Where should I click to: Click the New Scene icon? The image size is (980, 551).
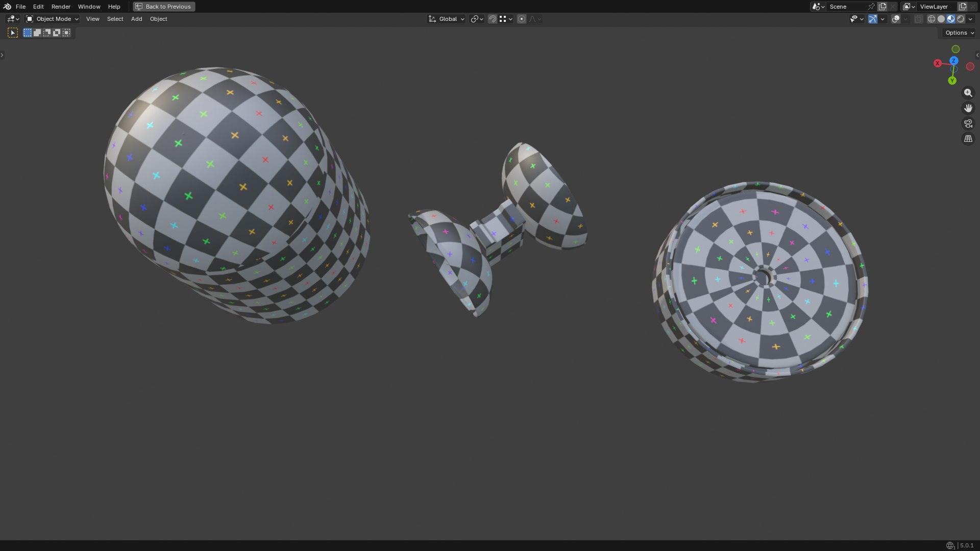[x=883, y=7]
